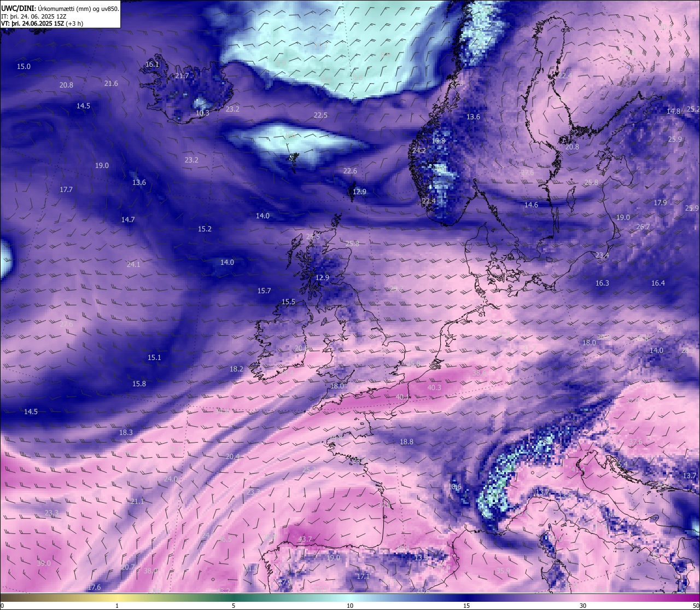700x610 pixels.
Task: Select the 14.7 value label
Action: point(128,220)
